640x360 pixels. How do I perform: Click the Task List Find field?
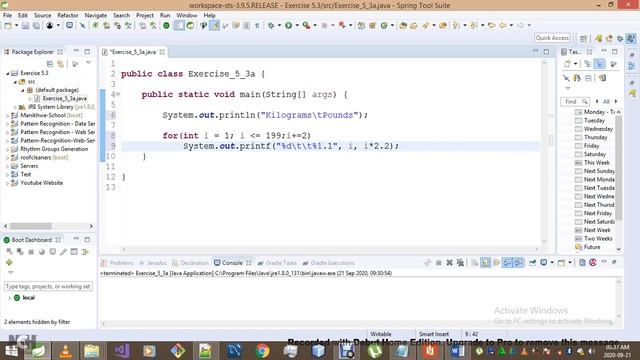tap(575, 101)
